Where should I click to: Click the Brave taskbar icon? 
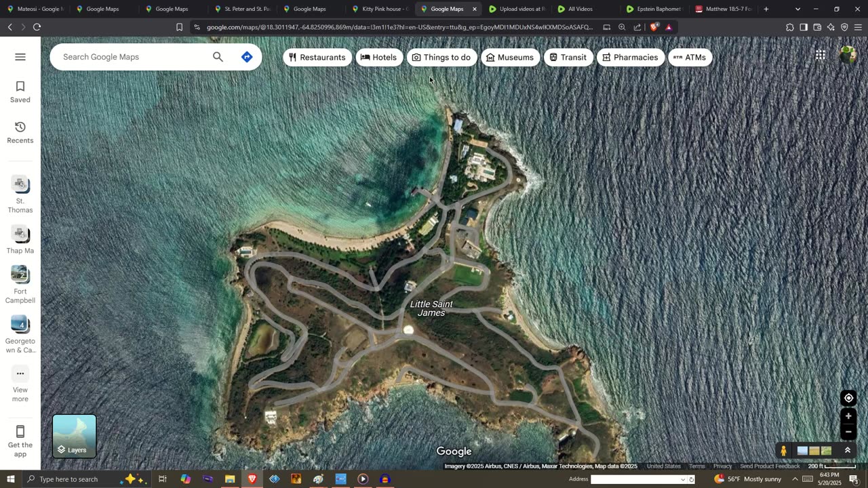click(x=252, y=479)
